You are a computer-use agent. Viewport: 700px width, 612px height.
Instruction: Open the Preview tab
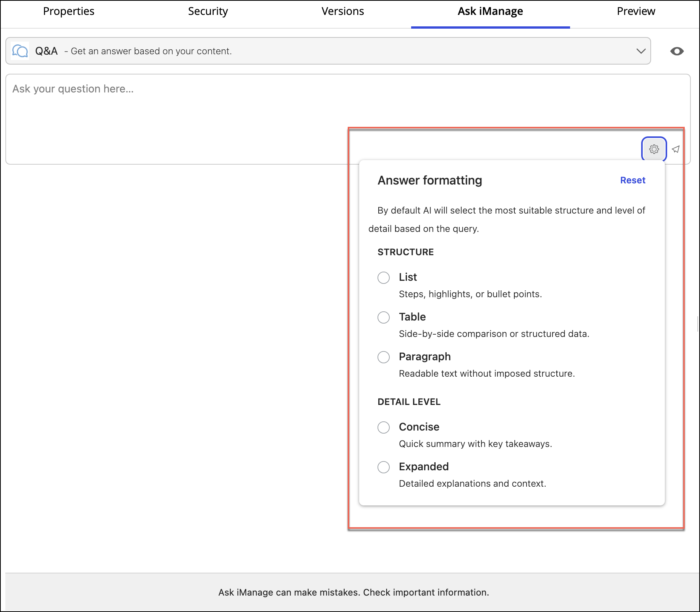tap(636, 11)
